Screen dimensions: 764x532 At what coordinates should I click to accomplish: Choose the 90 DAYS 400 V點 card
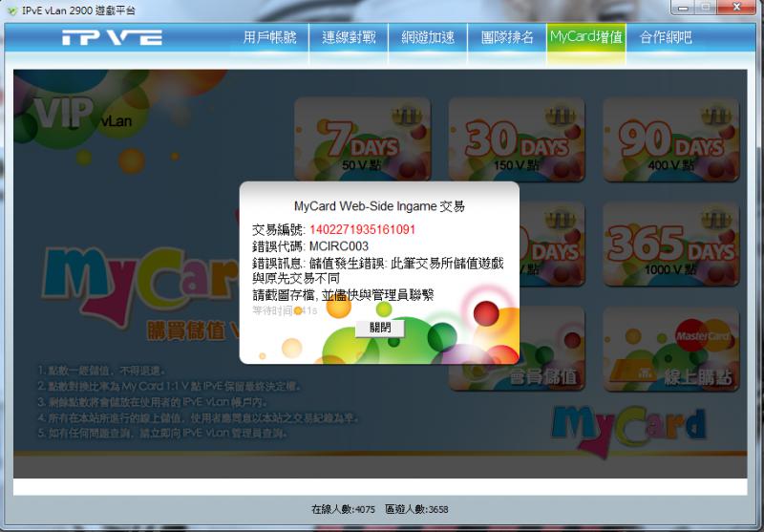[671, 139]
